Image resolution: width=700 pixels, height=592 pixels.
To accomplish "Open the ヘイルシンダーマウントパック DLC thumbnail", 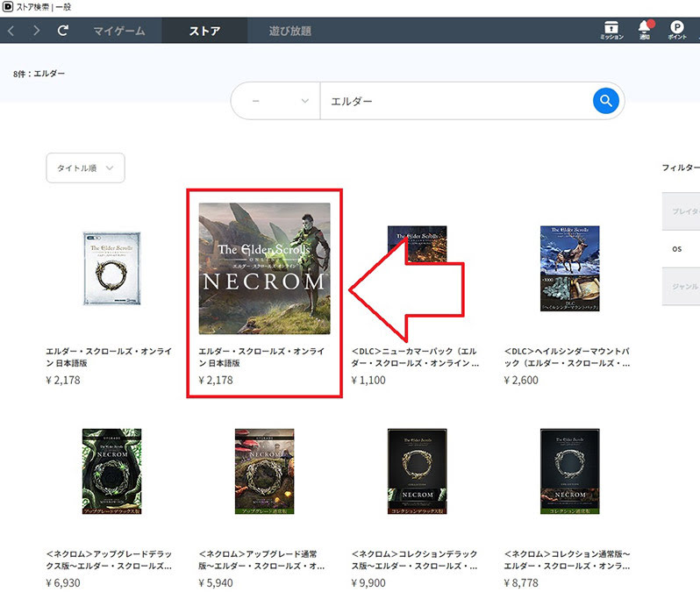I will 570,268.
